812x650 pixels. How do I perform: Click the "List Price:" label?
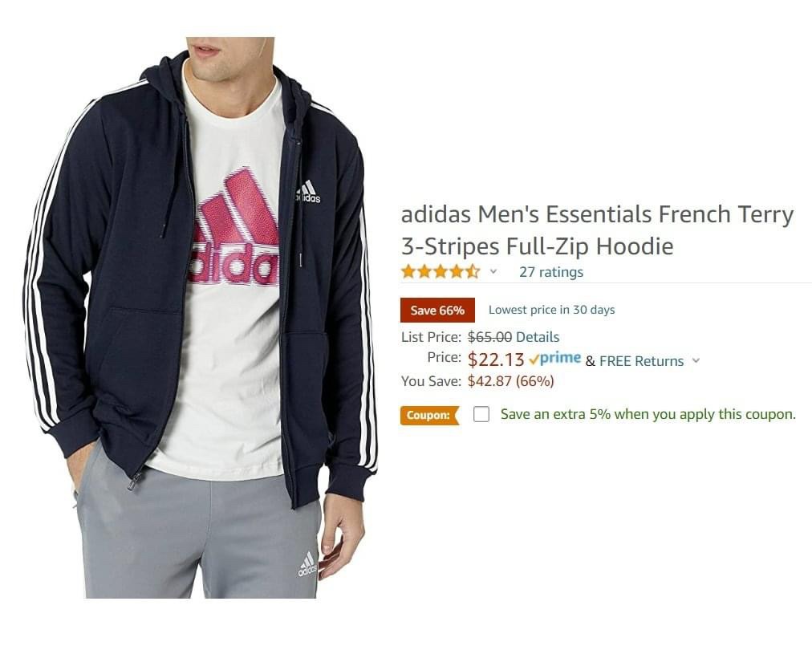[431, 337]
